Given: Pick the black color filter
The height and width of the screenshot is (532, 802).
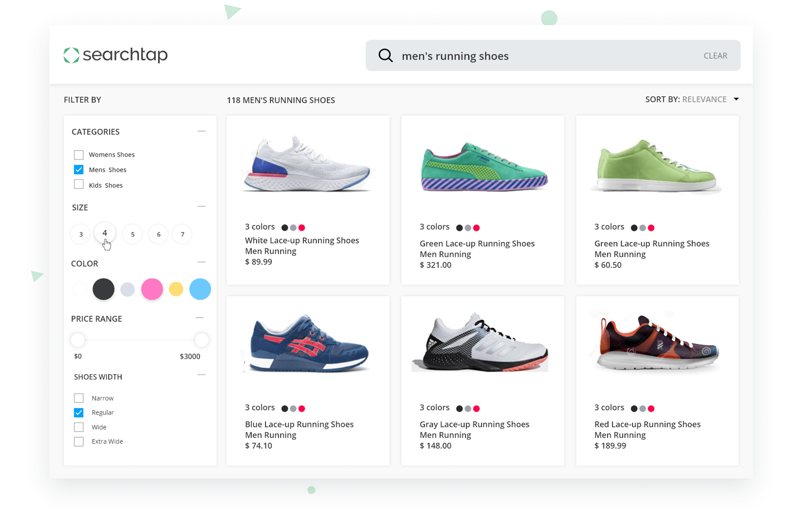Looking at the screenshot, I should pyautogui.click(x=103, y=289).
